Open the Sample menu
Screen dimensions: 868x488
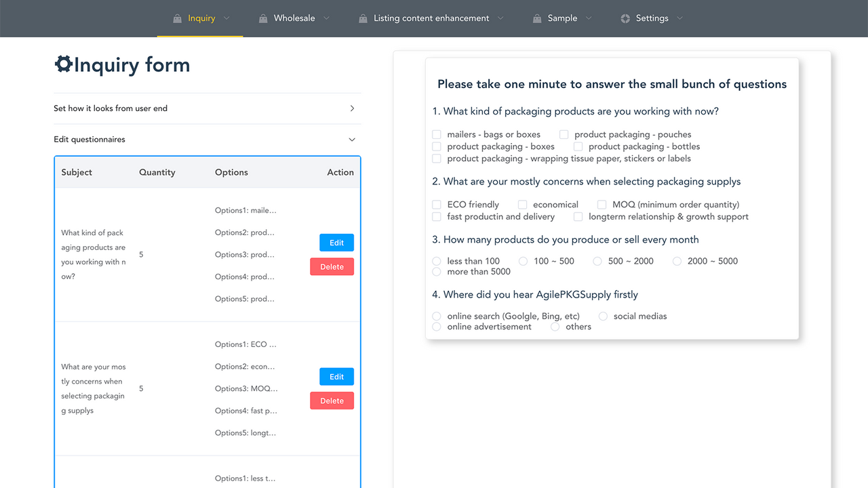pyautogui.click(x=562, y=18)
